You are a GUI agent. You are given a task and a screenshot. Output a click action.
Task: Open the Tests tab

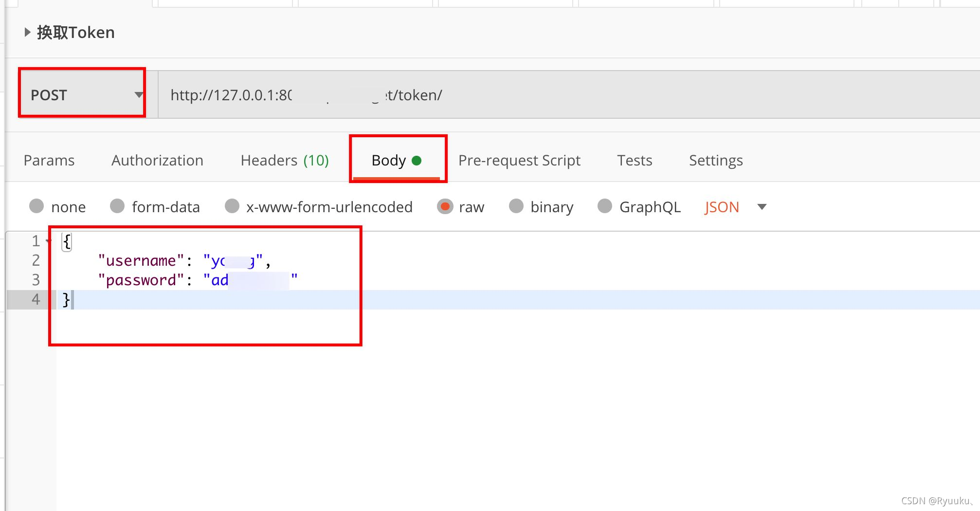(x=635, y=160)
